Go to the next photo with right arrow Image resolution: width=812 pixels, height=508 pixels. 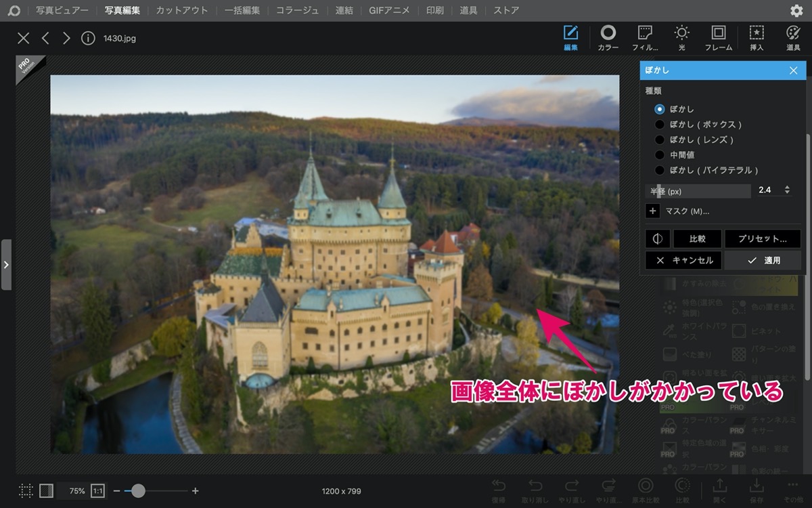point(66,38)
